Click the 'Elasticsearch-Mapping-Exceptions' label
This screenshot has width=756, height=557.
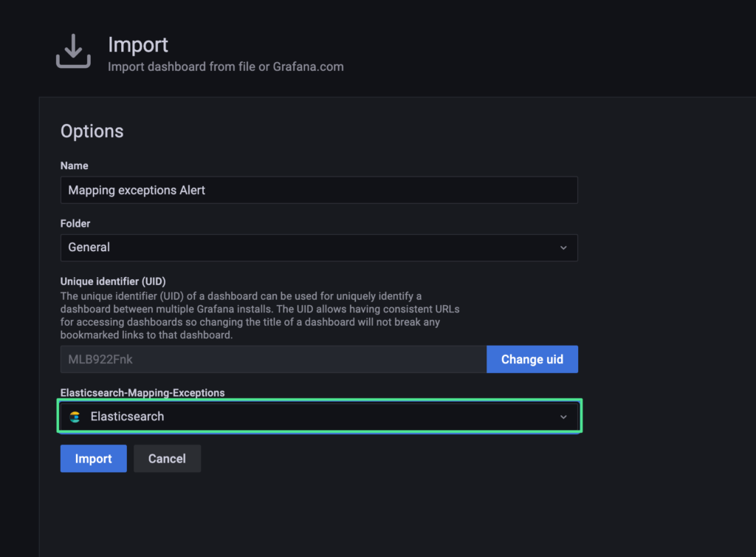pos(142,393)
